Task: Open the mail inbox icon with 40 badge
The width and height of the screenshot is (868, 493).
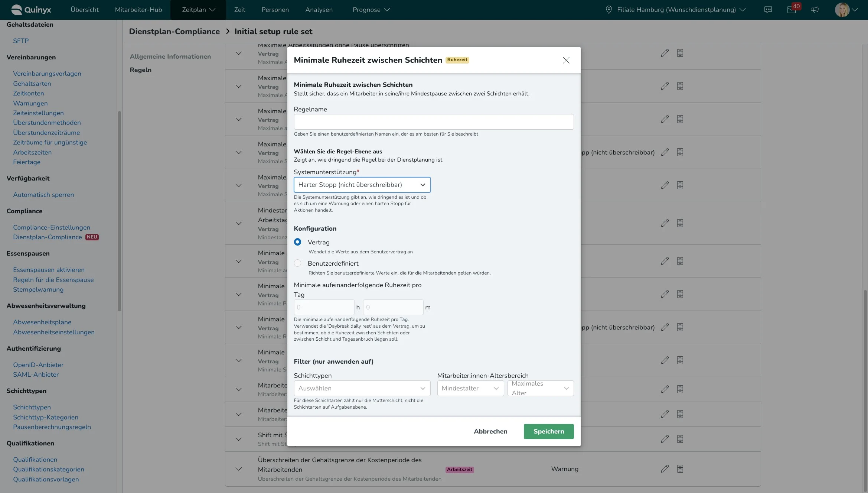Action: pos(791,10)
